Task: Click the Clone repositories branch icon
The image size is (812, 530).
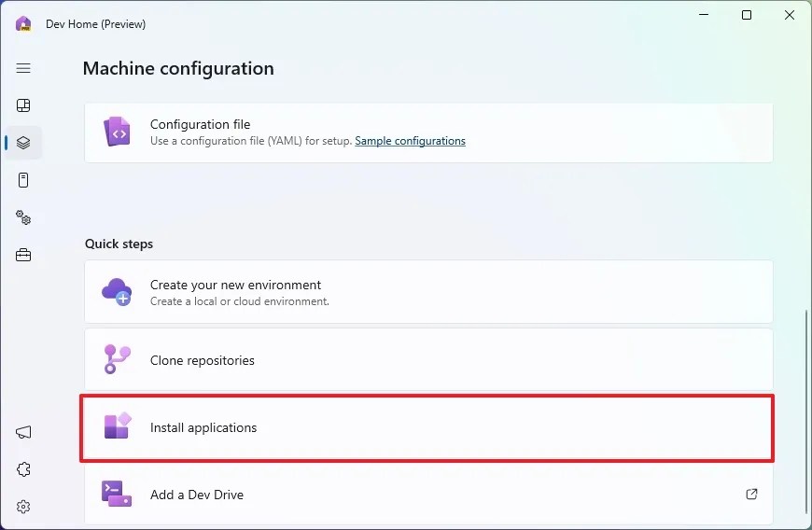Action: [x=117, y=358]
